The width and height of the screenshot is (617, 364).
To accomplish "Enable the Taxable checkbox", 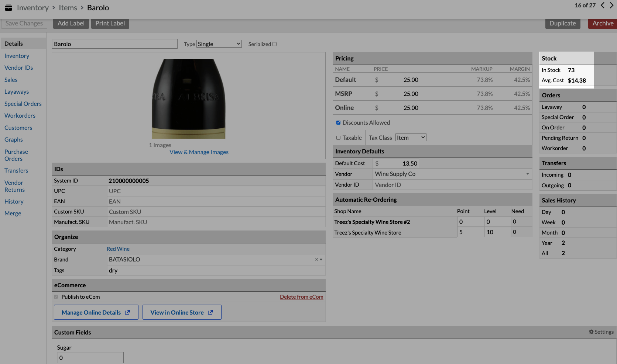I will click(338, 138).
